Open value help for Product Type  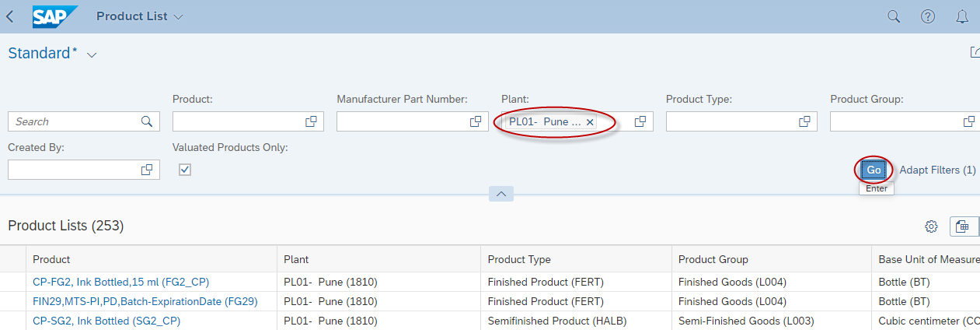[x=805, y=121]
